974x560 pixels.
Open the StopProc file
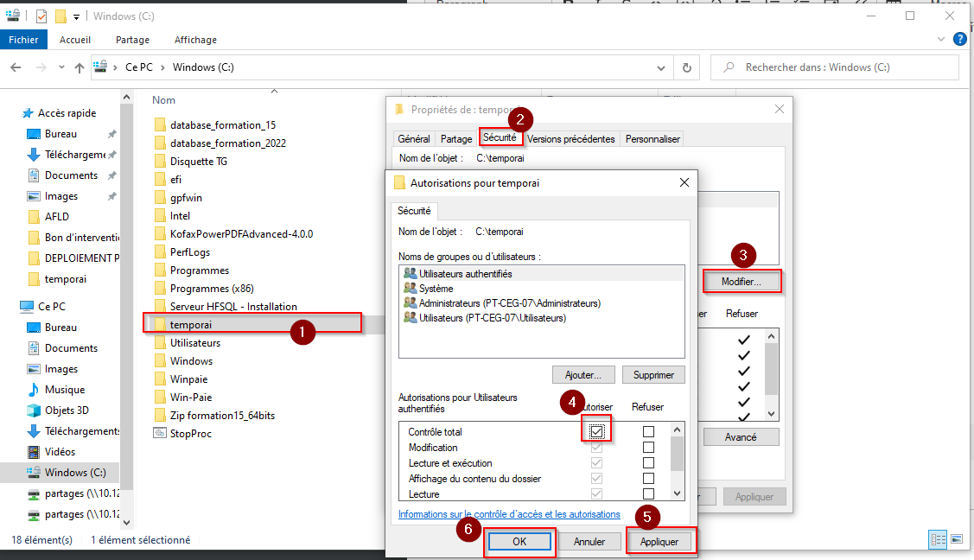pos(190,434)
